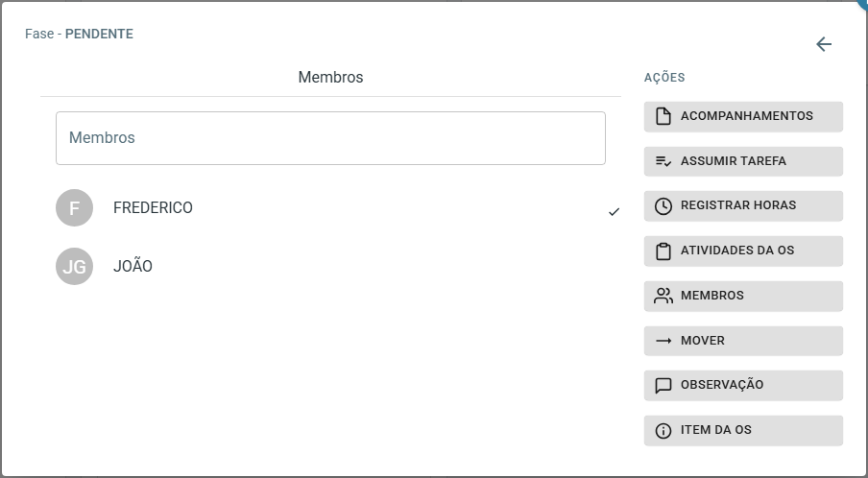Open Registrar Horas
868x478 pixels.
(743, 205)
